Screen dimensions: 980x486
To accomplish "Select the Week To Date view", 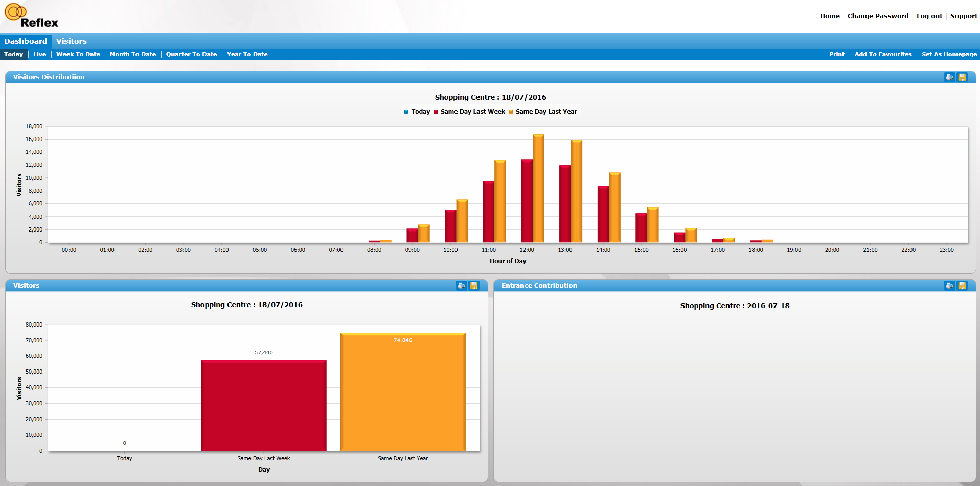I will [78, 54].
